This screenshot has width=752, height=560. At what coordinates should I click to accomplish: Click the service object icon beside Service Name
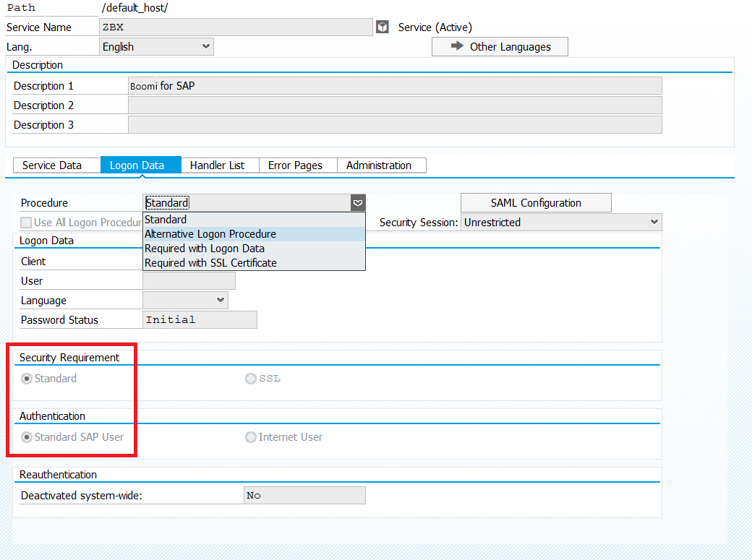(383, 27)
